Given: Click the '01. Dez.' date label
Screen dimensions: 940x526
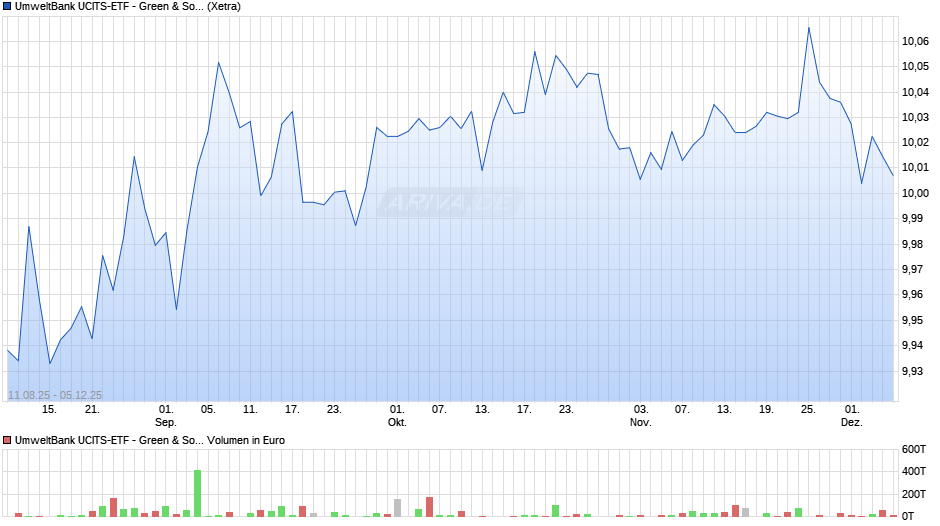Looking at the screenshot, I should point(851,416).
